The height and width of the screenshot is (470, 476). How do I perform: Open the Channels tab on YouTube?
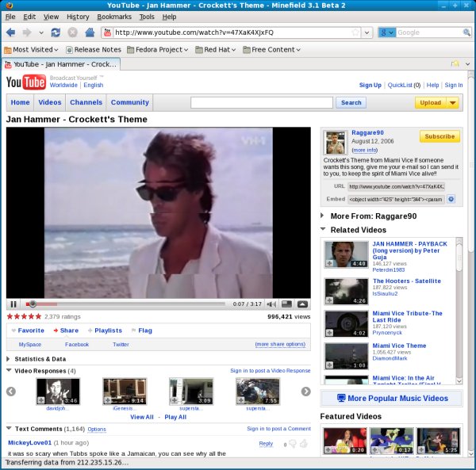pyautogui.click(x=86, y=102)
